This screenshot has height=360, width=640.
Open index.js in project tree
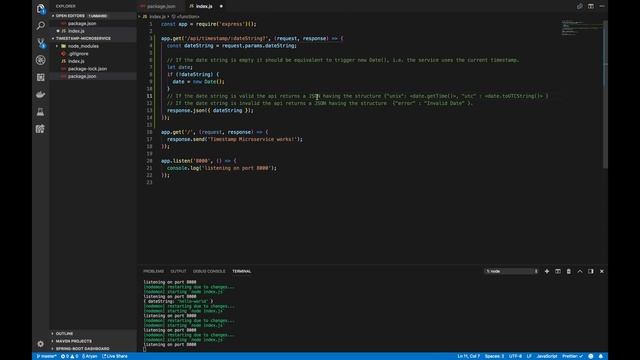pyautogui.click(x=93, y=61)
